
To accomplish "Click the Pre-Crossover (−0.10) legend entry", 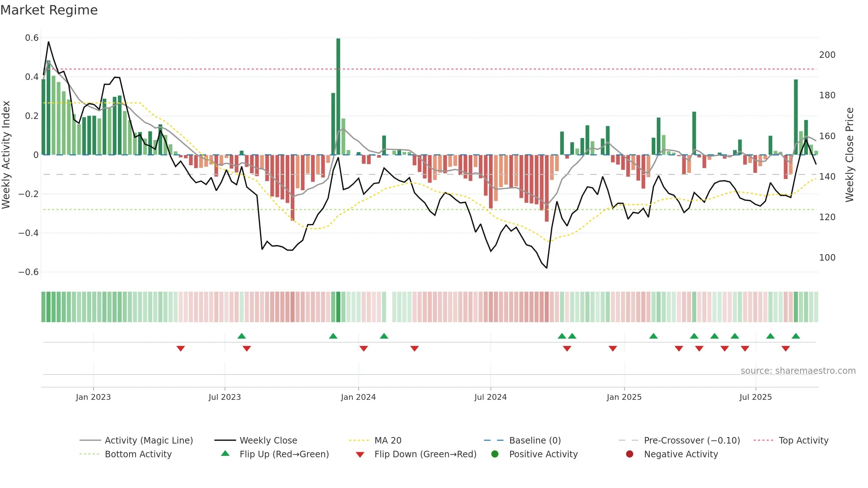I will pyautogui.click(x=679, y=440).
